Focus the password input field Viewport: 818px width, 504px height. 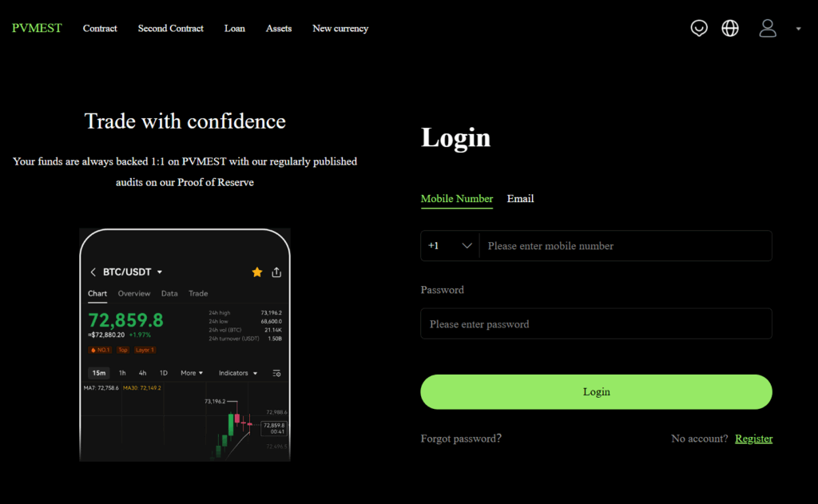coord(596,324)
